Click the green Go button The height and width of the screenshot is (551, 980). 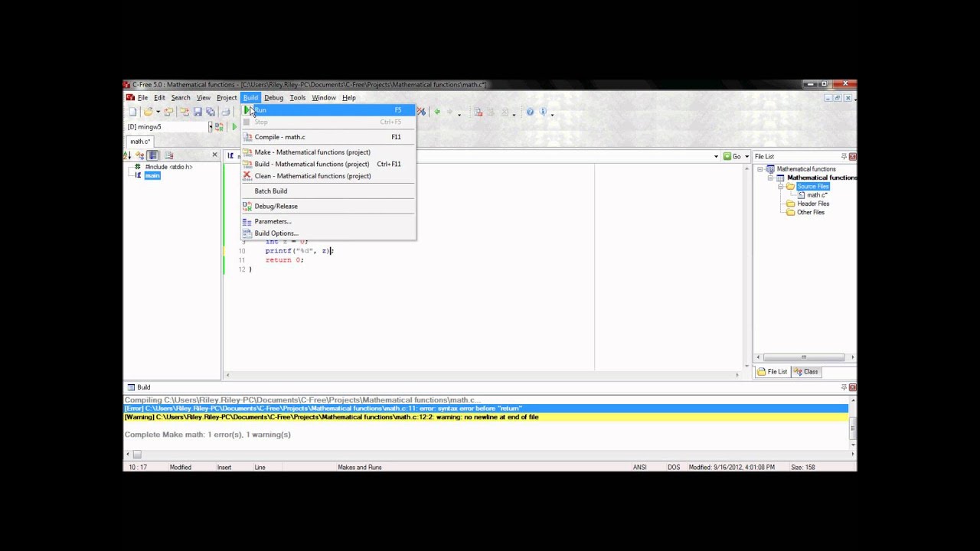click(733, 157)
